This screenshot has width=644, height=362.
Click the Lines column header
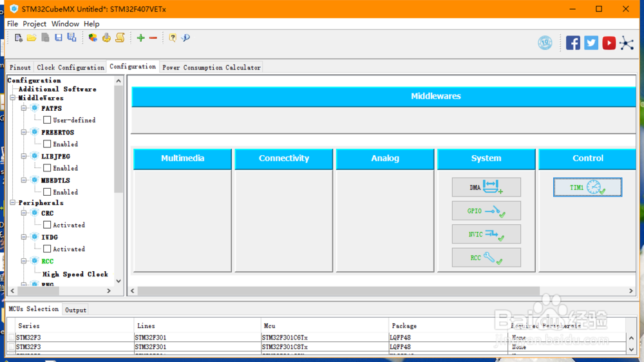click(x=197, y=326)
